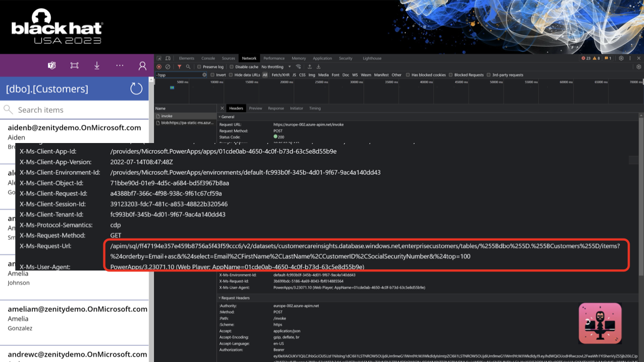Toggle the Preserve log checkbox

click(x=199, y=67)
